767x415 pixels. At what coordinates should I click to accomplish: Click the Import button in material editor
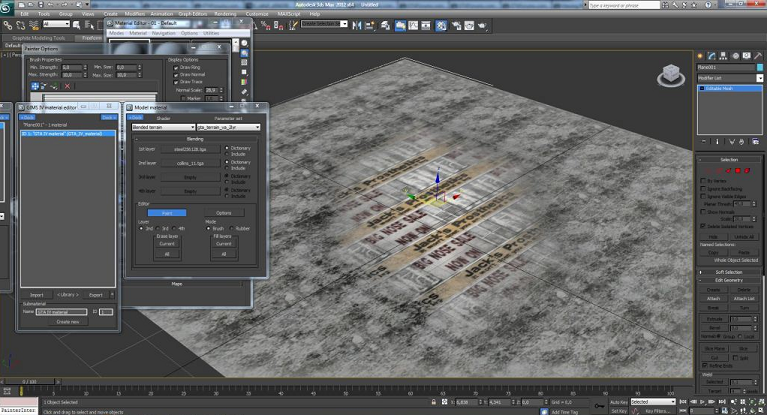[37, 295]
